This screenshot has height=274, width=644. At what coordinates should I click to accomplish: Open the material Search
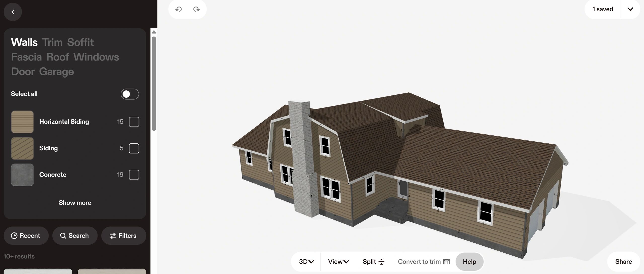(75, 236)
